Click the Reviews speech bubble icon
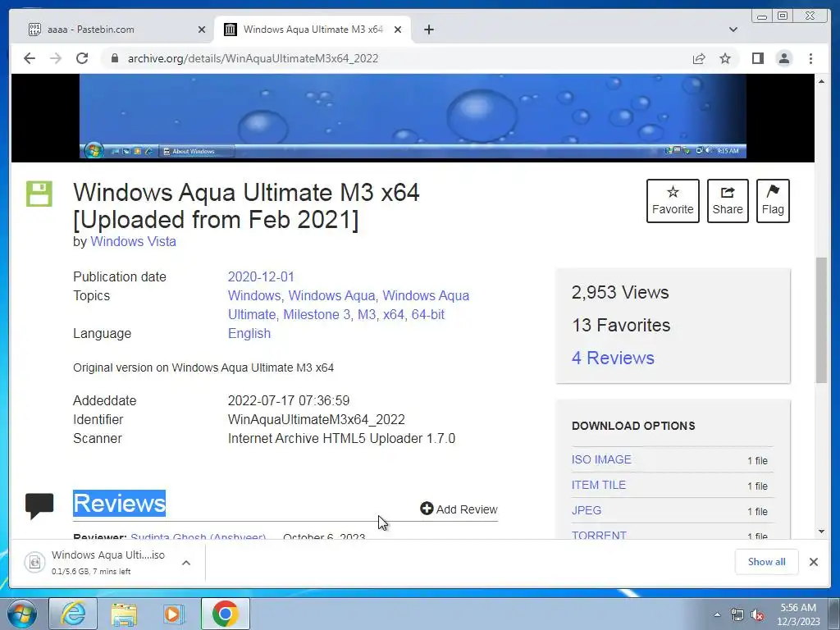The height and width of the screenshot is (630, 840). [39, 505]
